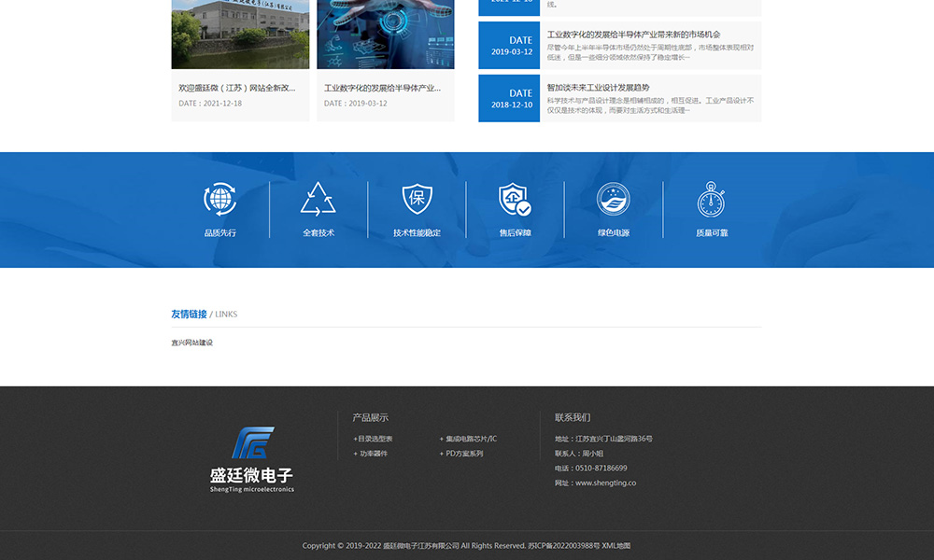
Task: Select the 技术性能稳定 shield icon
Action: coord(417,200)
